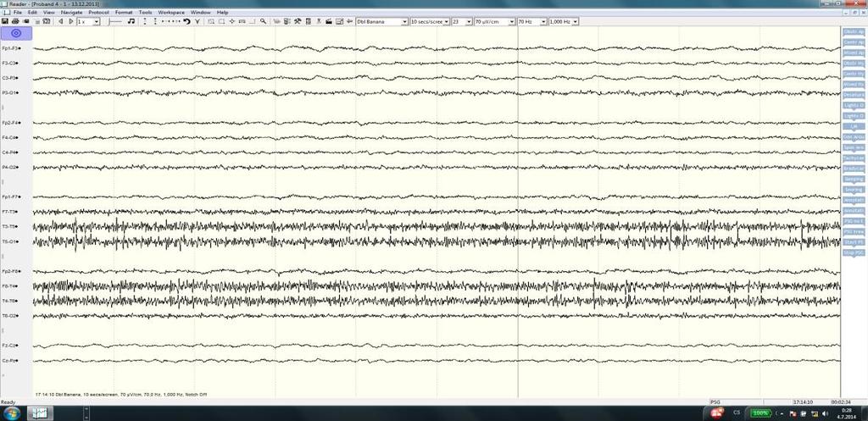Step back with left arrow toolbar icon
The image size is (868, 421).
tap(61, 21)
